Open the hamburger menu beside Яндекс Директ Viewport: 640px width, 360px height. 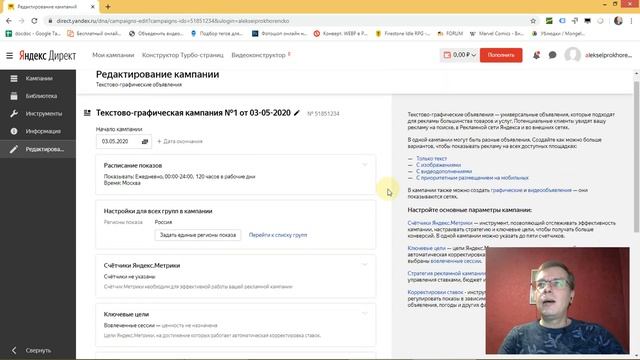pyautogui.click(x=9, y=55)
